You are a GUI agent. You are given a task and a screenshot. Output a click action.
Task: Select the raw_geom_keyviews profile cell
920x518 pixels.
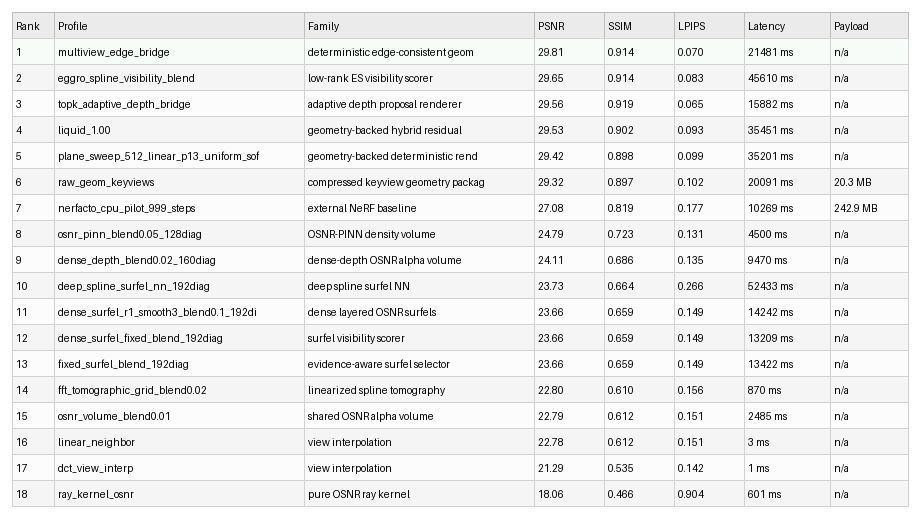(180, 182)
